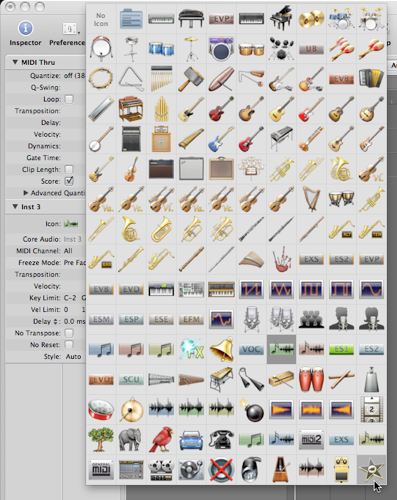This screenshot has width=397, height=500.
Task: Collapse the MIDI Thru section
Action: (15, 62)
